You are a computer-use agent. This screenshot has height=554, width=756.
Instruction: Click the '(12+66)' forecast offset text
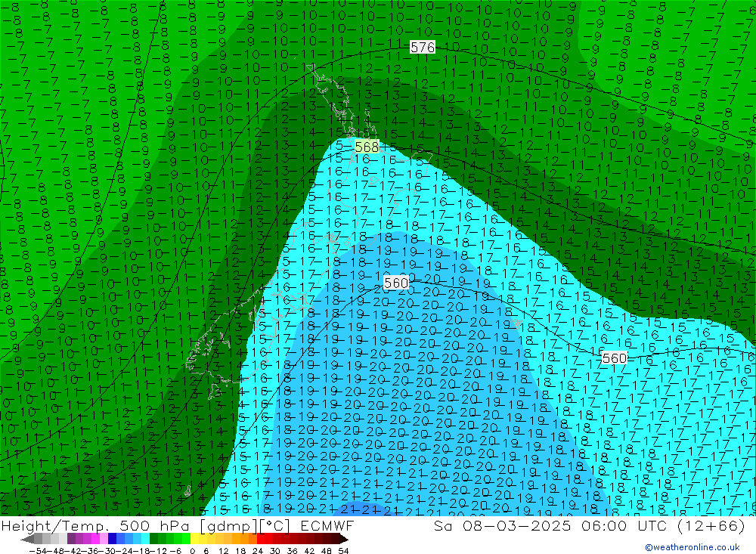coord(711,525)
